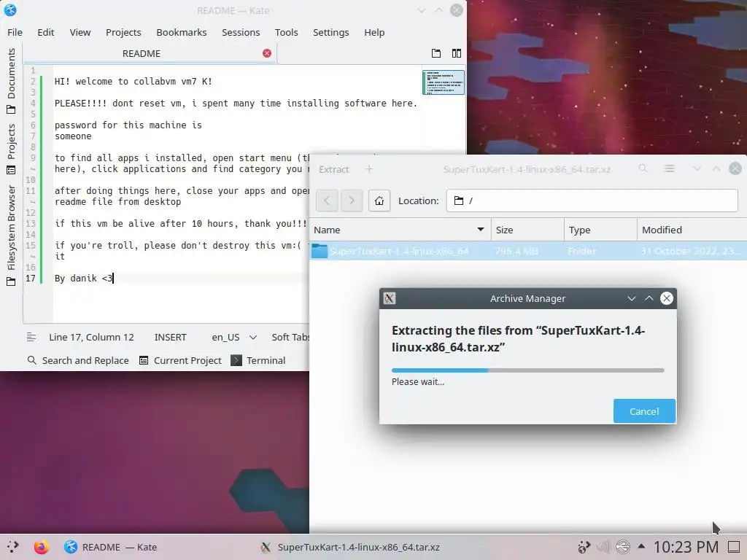
Task: Click the new document icon in Kate's tab bar
Action: point(436,53)
